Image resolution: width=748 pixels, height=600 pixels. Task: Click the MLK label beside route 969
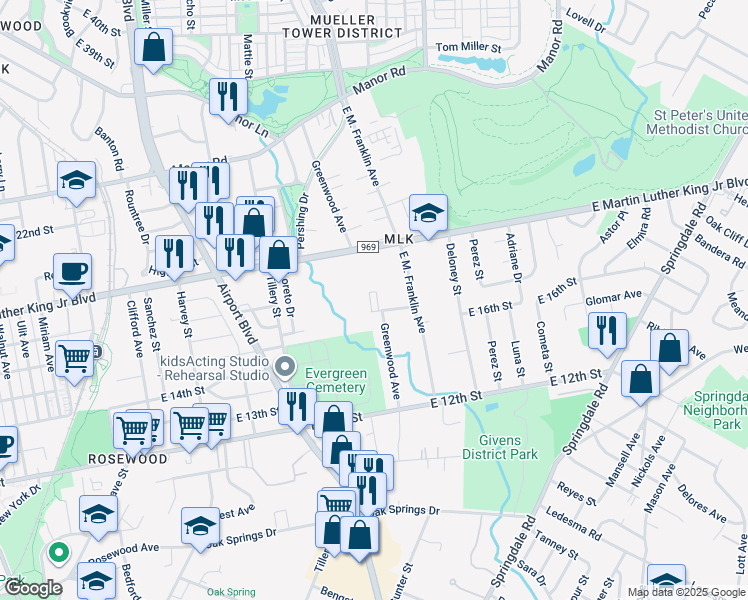click(398, 239)
